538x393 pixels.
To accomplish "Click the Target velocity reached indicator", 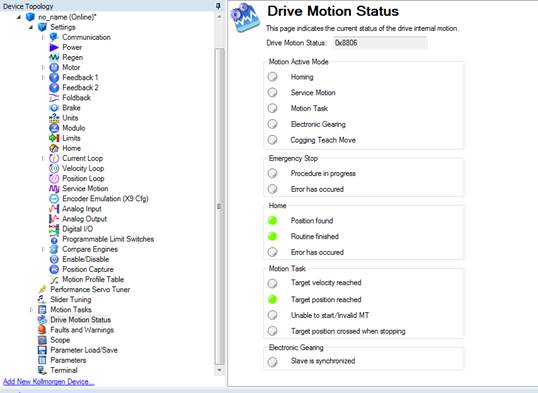I will [x=272, y=283].
